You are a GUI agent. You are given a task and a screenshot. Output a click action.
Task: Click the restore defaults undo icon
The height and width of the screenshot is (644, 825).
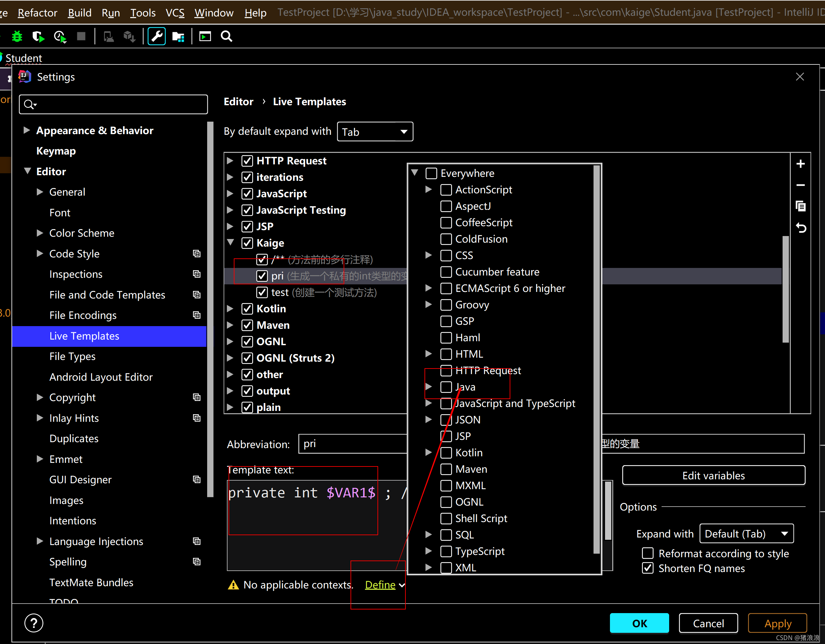[x=801, y=228]
